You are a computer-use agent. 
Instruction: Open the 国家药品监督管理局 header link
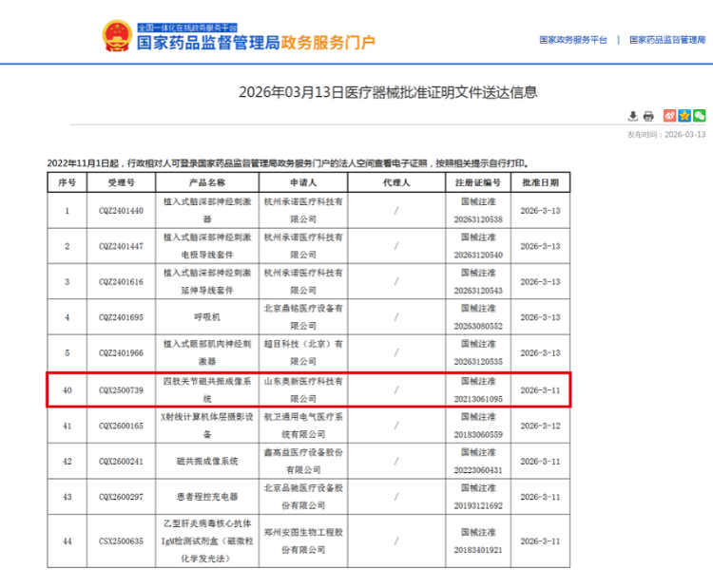pos(667,40)
